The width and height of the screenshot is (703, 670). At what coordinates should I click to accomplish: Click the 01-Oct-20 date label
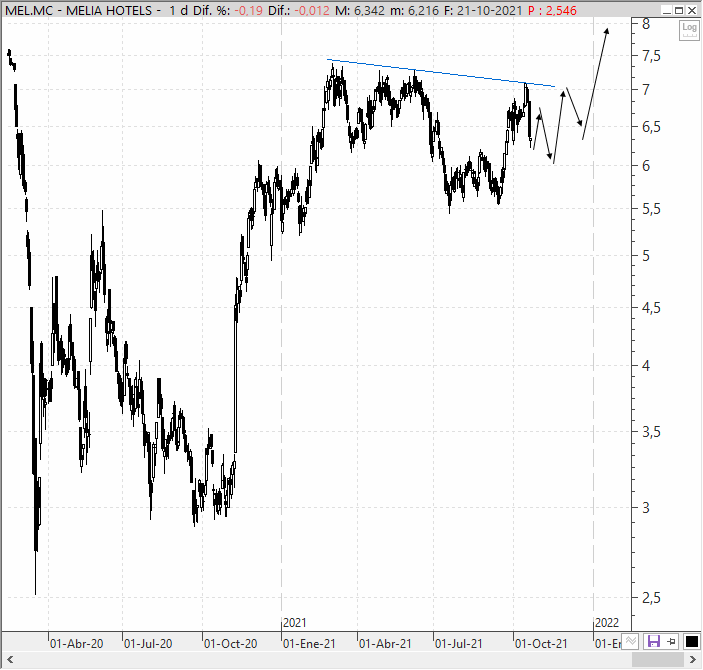230,644
